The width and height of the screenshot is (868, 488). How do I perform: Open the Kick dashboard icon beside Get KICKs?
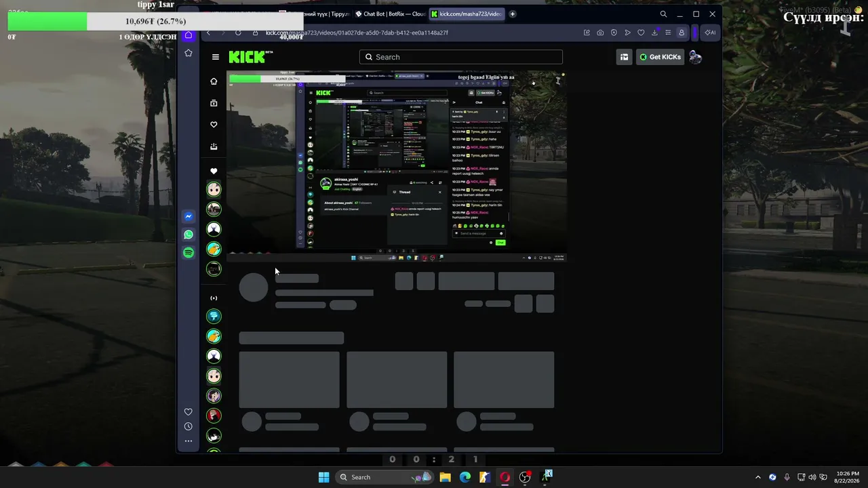624,57
